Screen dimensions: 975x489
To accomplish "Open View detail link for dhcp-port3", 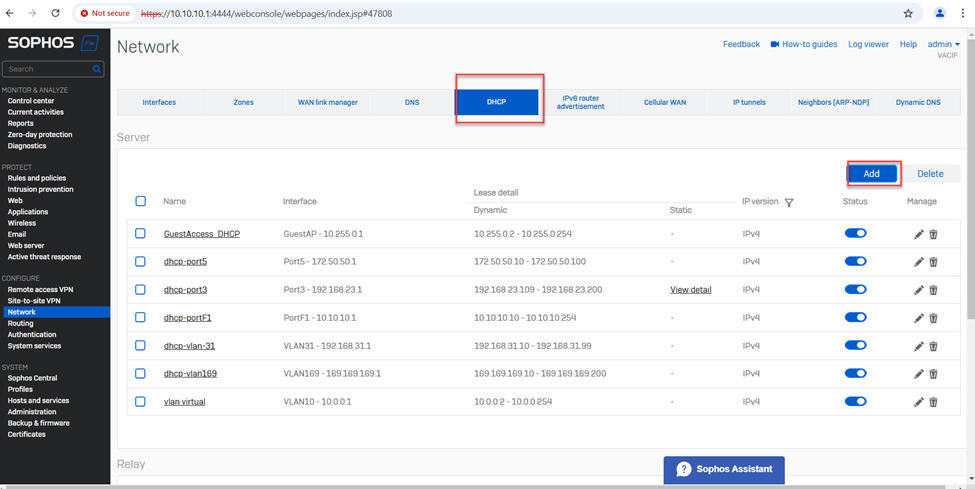I will (690, 290).
